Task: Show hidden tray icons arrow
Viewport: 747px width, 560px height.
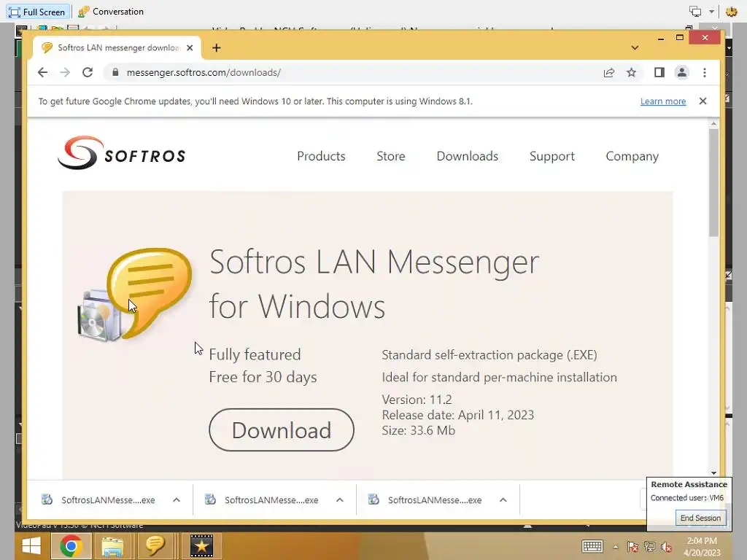Action: 615,547
